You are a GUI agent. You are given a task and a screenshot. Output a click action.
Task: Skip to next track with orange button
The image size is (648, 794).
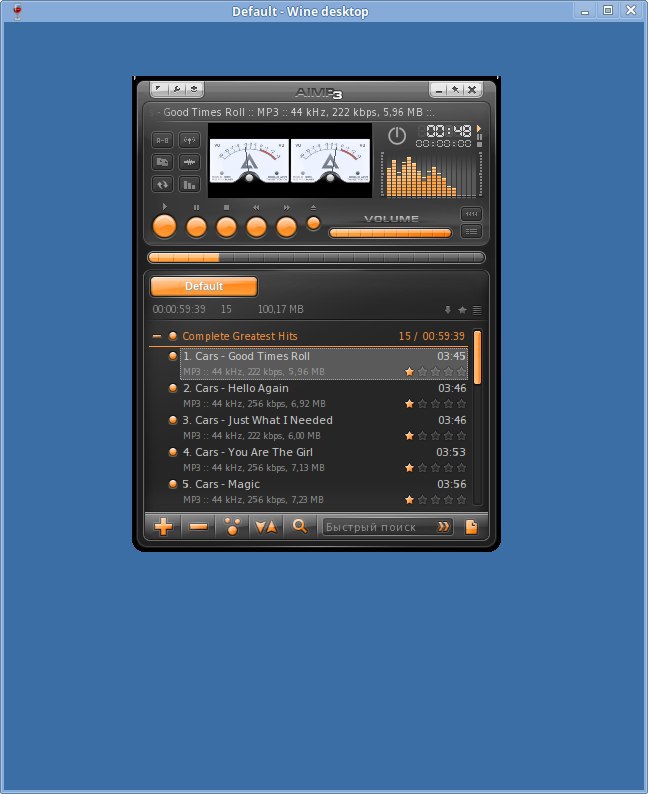pos(286,227)
